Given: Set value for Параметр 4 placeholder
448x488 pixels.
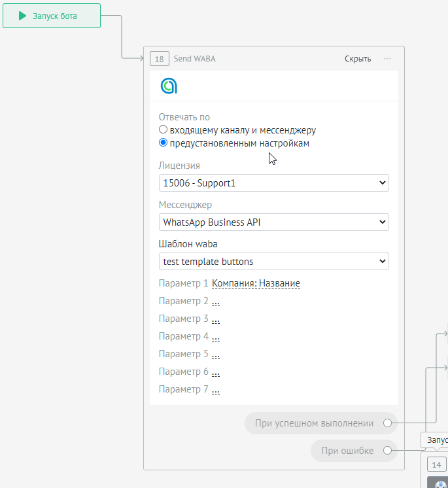Looking at the screenshot, I should pyautogui.click(x=216, y=337).
